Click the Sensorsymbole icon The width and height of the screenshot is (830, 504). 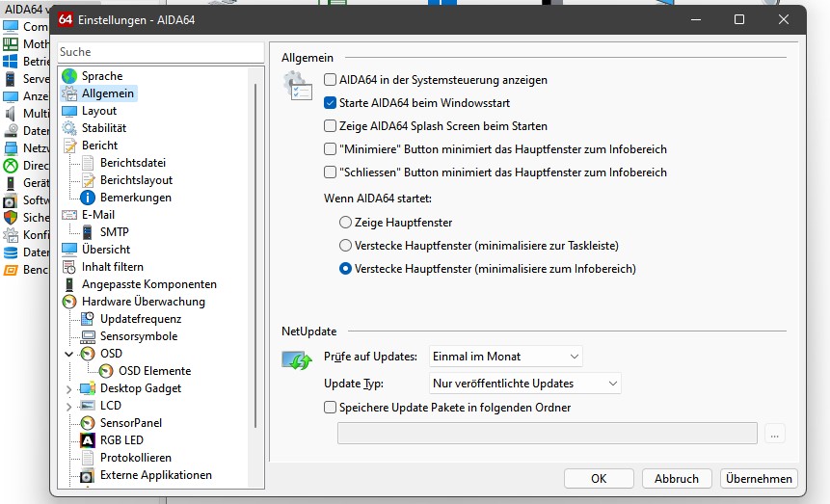(88, 336)
